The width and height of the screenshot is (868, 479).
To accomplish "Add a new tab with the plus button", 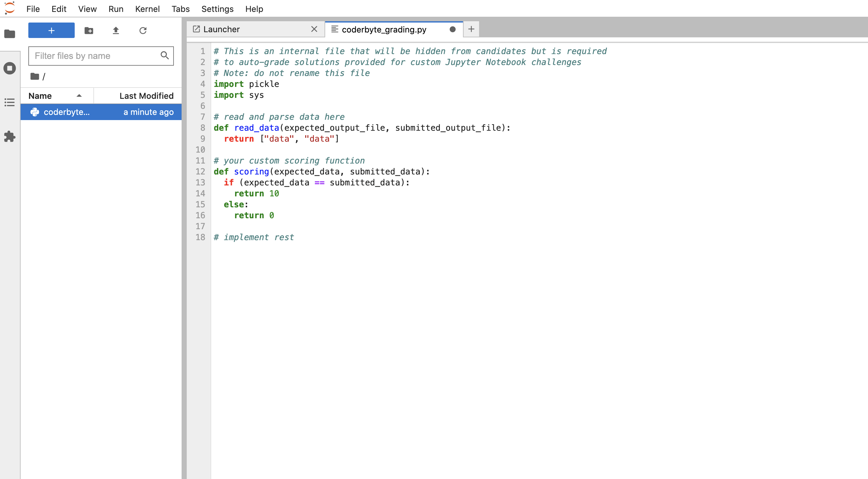I will pos(471,29).
